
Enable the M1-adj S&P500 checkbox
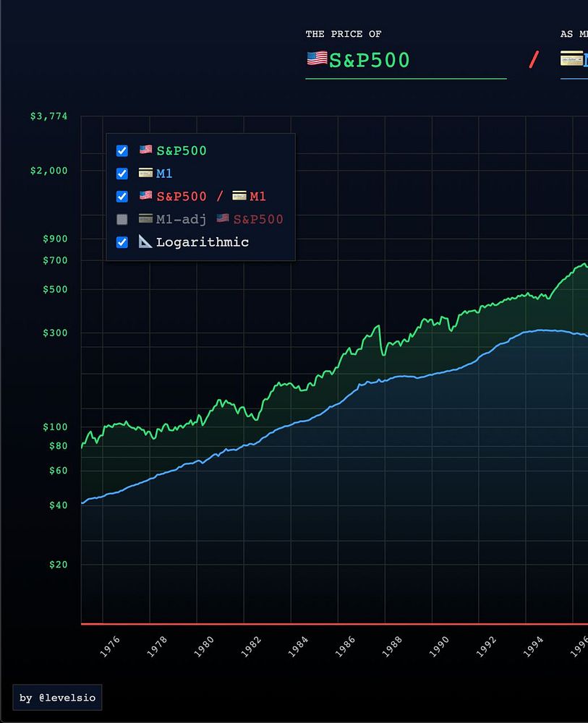[x=122, y=219]
